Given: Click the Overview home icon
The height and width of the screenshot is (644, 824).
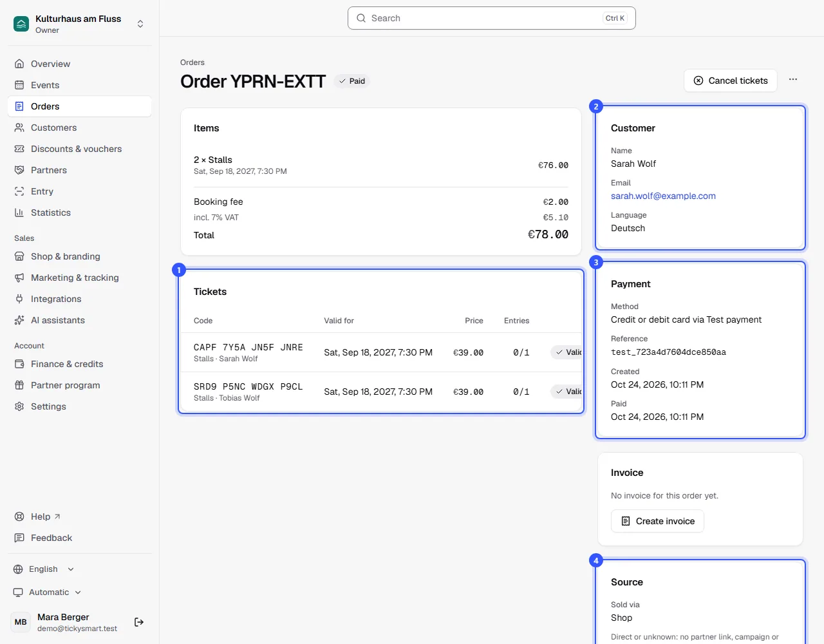Looking at the screenshot, I should coord(19,64).
